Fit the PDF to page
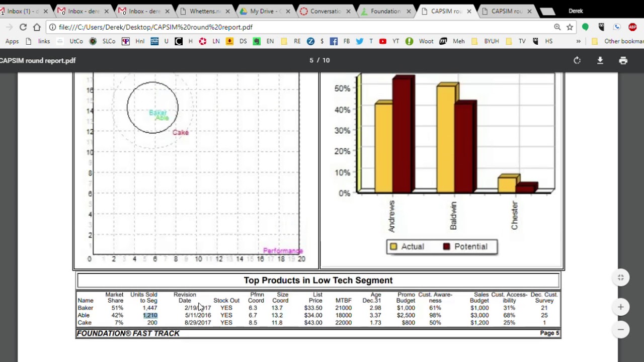644x362 pixels. click(x=621, y=278)
